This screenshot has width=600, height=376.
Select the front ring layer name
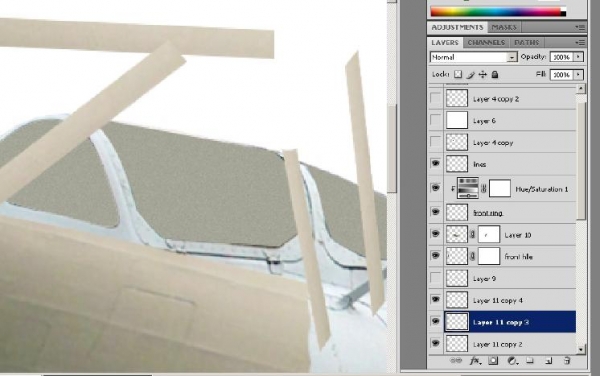tap(488, 213)
